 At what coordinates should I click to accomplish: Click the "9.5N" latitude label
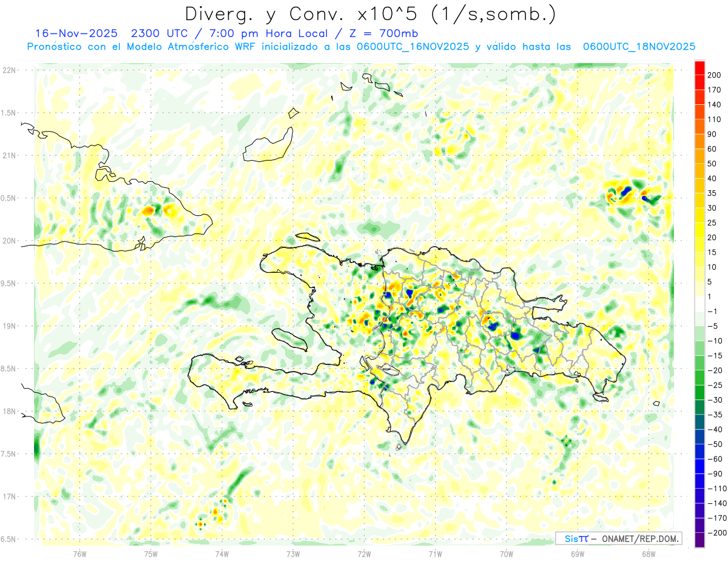point(9,283)
